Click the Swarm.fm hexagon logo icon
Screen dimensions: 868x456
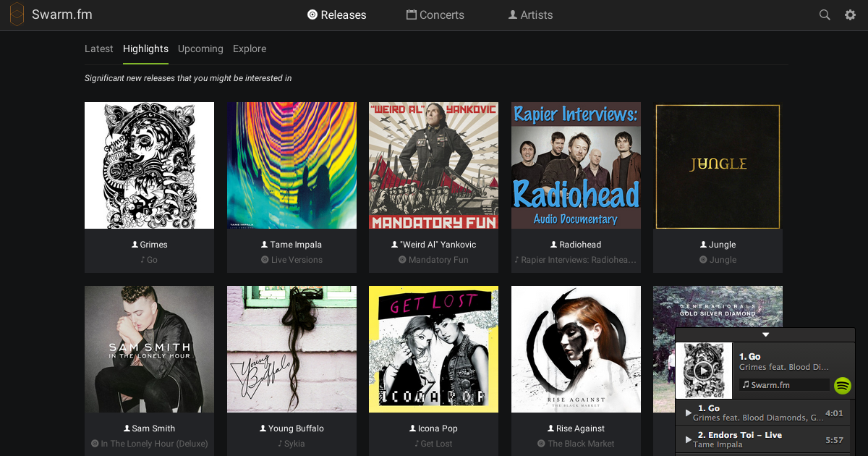[17, 14]
